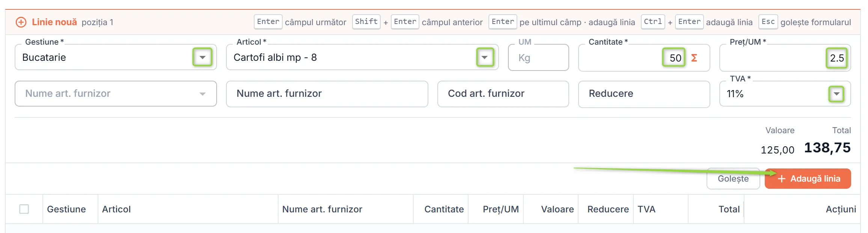
Task: Click the Valoare amount 125,00
Action: tap(778, 150)
